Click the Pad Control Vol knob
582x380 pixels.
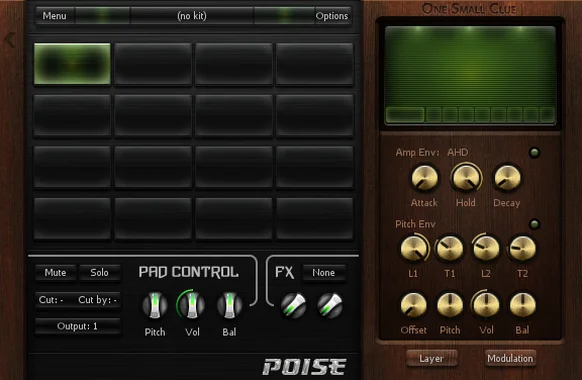tap(192, 305)
